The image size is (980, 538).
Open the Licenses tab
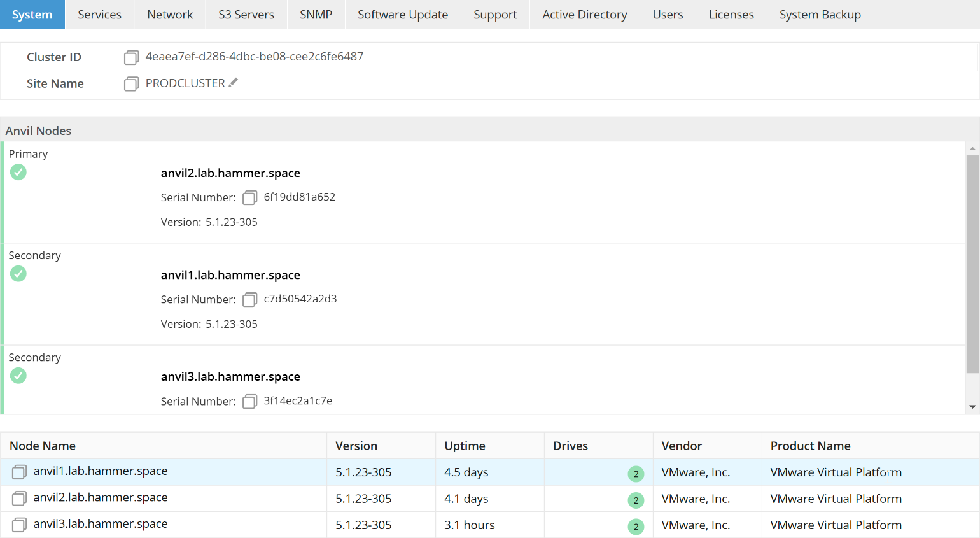coord(731,14)
